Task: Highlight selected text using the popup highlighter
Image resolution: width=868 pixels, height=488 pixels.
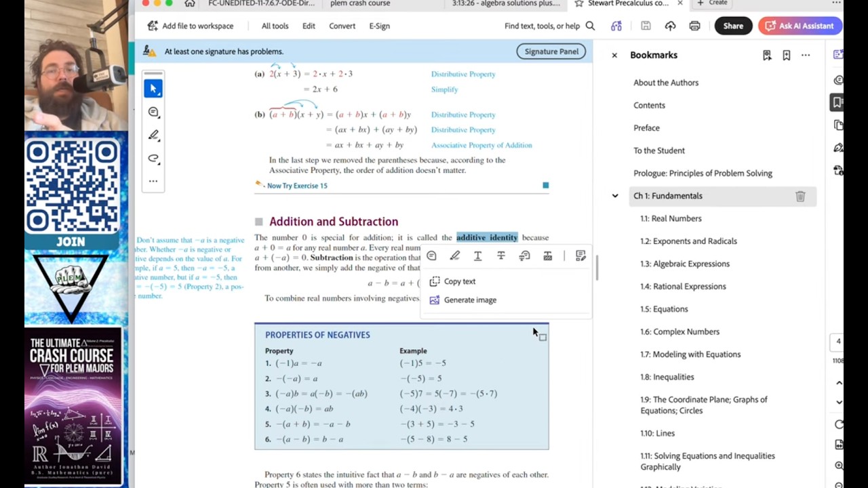Action: (x=454, y=256)
